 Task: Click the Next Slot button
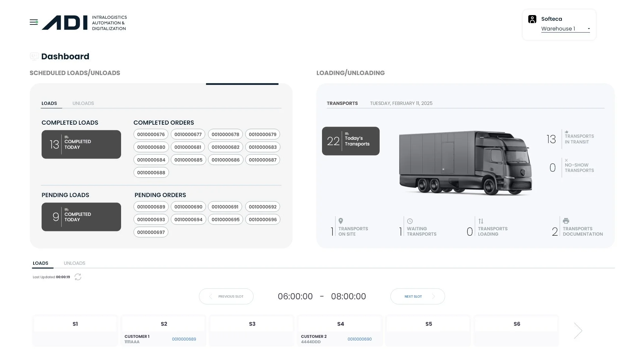417,296
